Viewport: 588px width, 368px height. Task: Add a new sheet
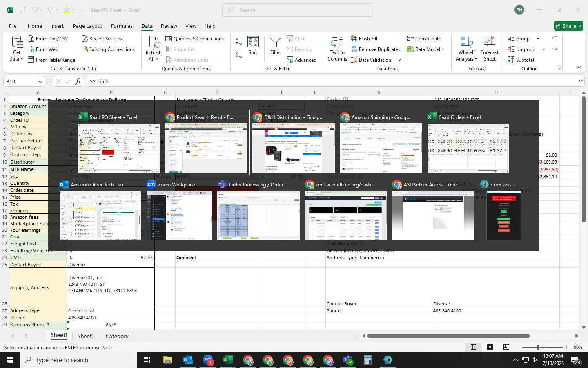[x=154, y=336]
